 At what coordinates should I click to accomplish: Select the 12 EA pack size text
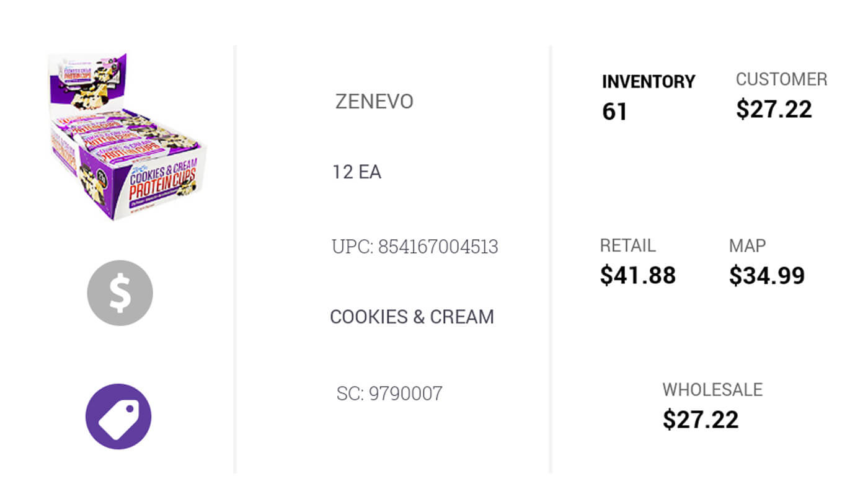(x=356, y=172)
